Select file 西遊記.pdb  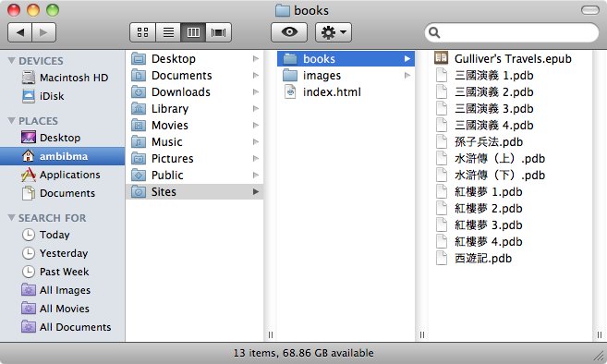pos(510,259)
